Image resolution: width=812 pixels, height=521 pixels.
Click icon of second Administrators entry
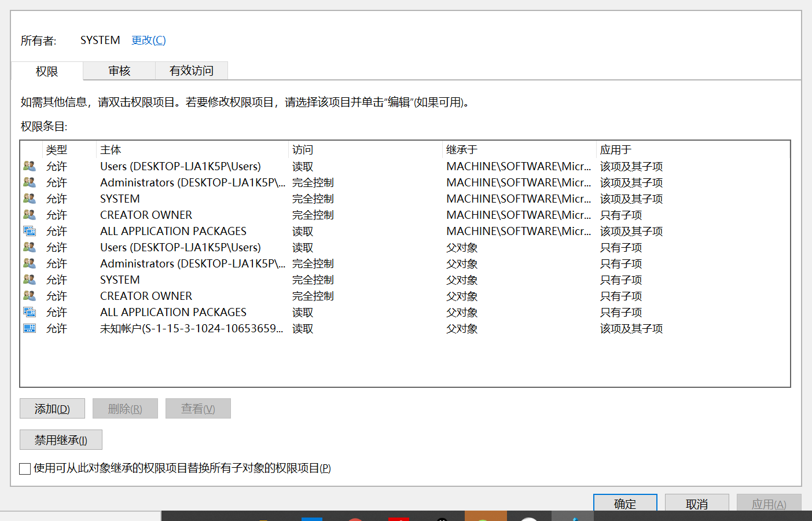30,263
